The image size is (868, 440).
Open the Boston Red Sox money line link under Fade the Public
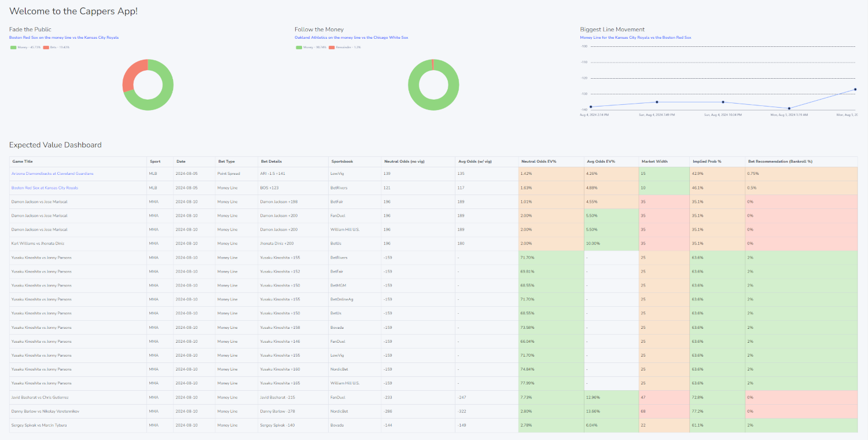tap(64, 38)
